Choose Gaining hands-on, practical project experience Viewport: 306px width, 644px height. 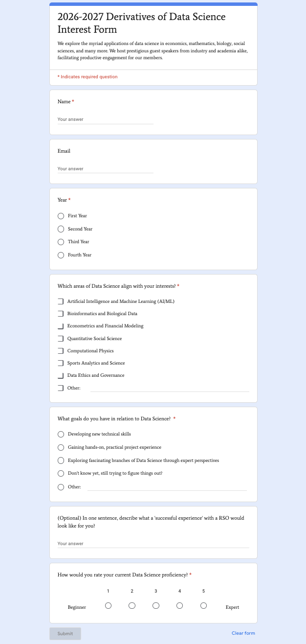61,447
